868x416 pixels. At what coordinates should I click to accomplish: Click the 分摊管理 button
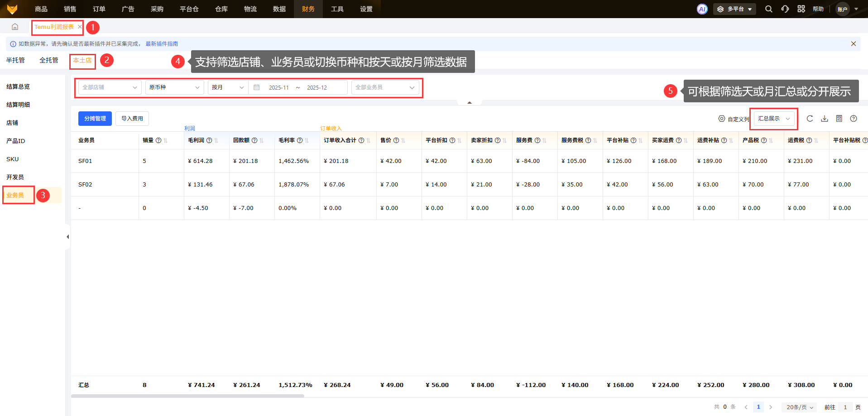coord(95,119)
